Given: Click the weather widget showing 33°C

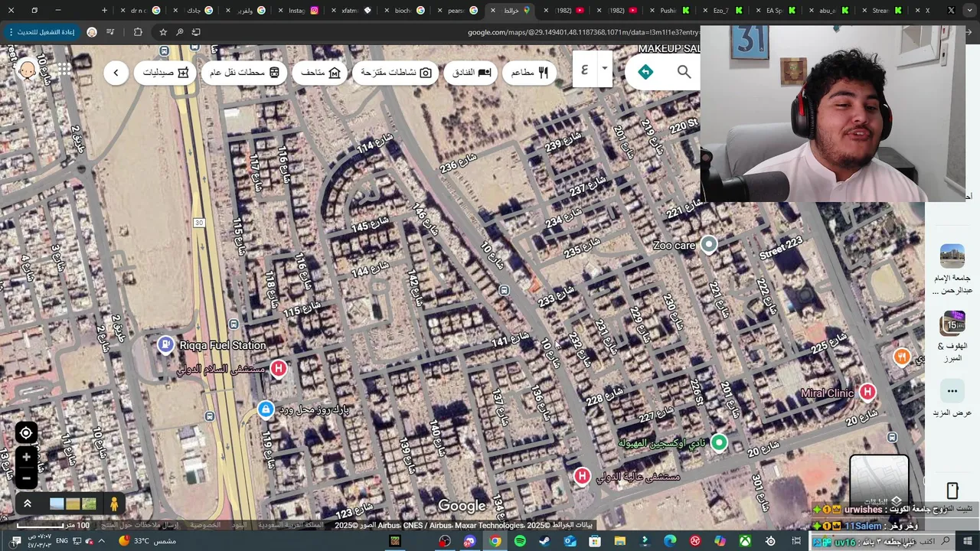Looking at the screenshot, I should (x=147, y=541).
